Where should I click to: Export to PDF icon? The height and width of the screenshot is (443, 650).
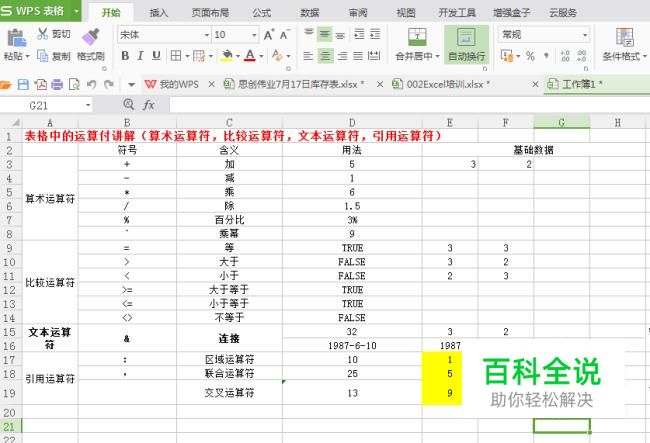tap(40, 85)
